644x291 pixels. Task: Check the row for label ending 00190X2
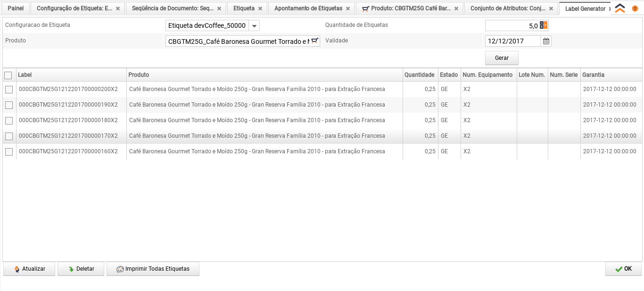coord(9,105)
